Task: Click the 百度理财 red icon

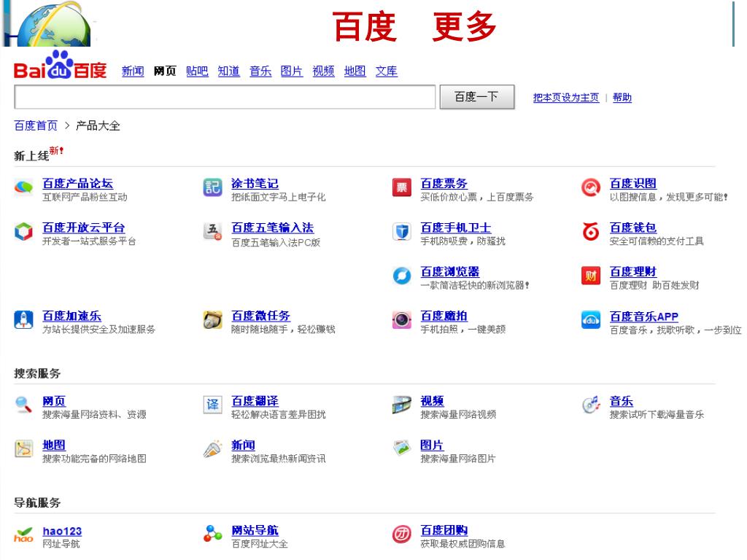Action: [591, 275]
